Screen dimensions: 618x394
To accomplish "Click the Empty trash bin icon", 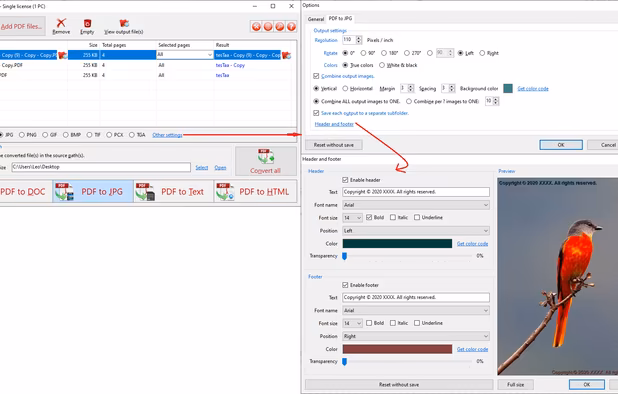I will point(87,23).
